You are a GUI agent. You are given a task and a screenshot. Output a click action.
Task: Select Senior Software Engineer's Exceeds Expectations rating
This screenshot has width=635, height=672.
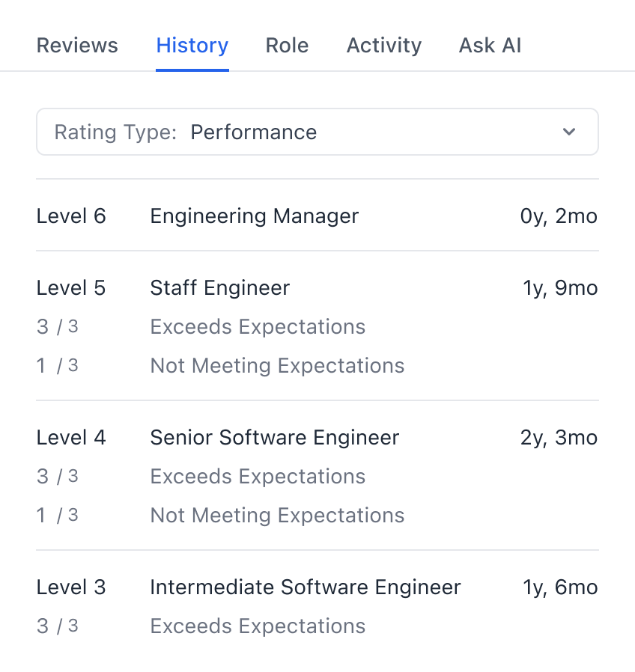pos(258,477)
